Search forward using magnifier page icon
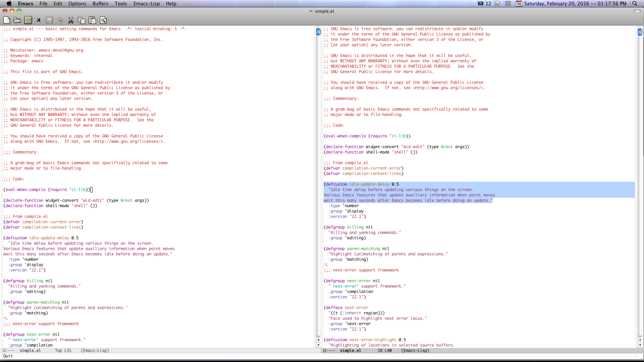Viewport: 644px width, 362px height. tap(103, 20)
